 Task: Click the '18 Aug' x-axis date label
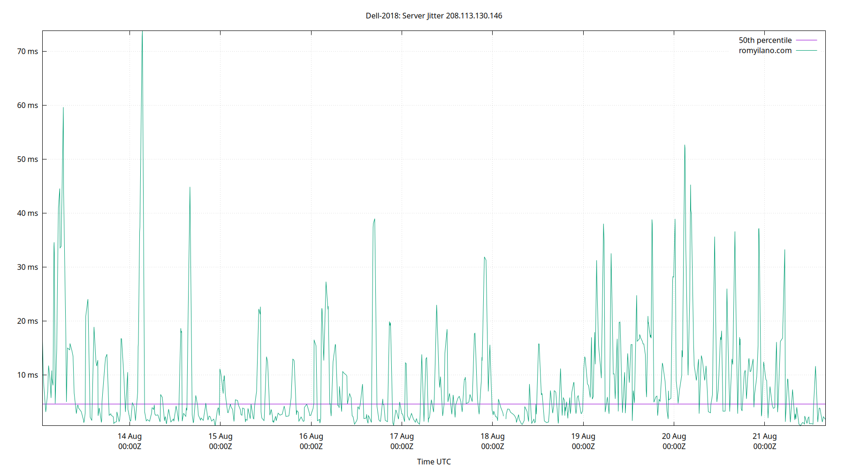tap(492, 436)
